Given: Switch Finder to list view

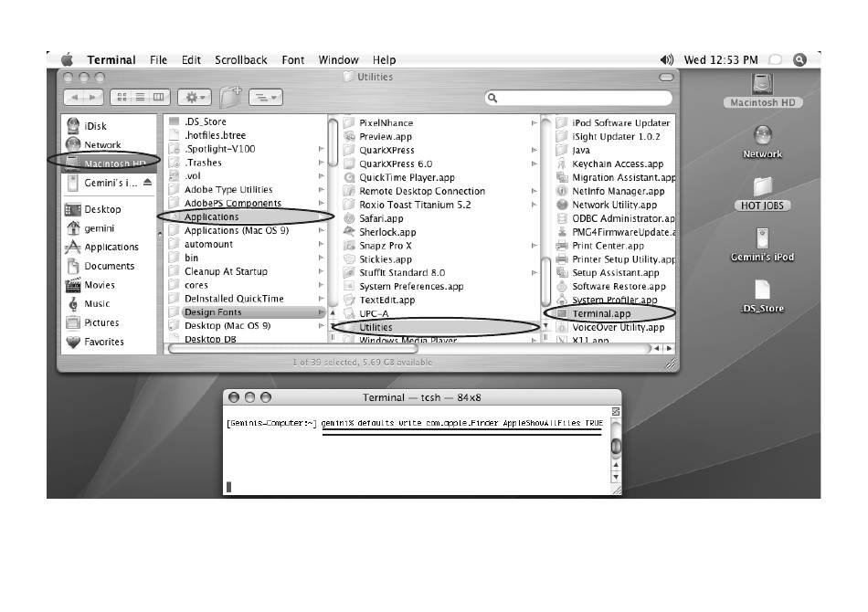Looking at the screenshot, I should coord(141,98).
